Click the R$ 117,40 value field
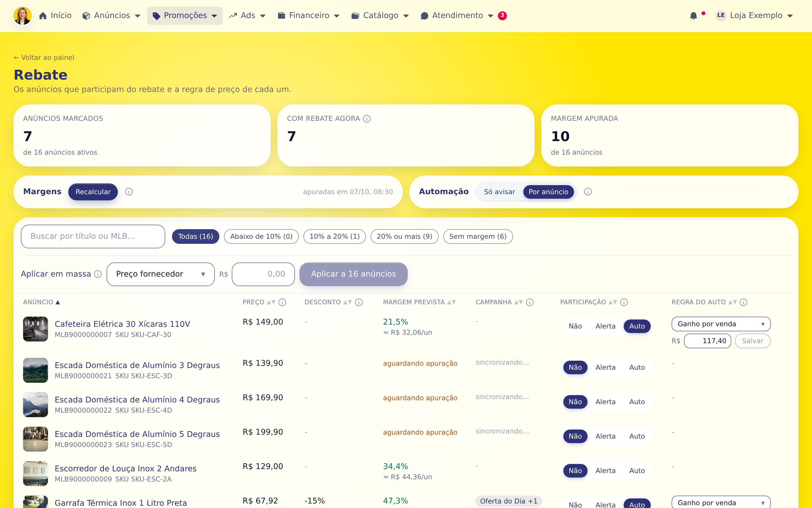This screenshot has height=508, width=812. (707, 341)
